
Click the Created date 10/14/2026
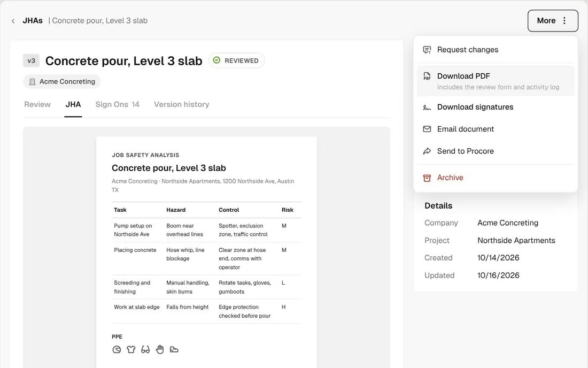coord(498,258)
